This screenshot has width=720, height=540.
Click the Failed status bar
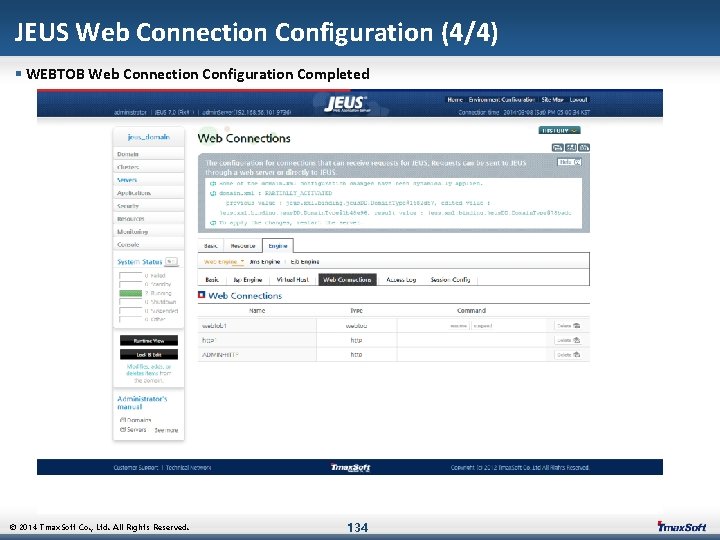pyautogui.click(x=130, y=276)
